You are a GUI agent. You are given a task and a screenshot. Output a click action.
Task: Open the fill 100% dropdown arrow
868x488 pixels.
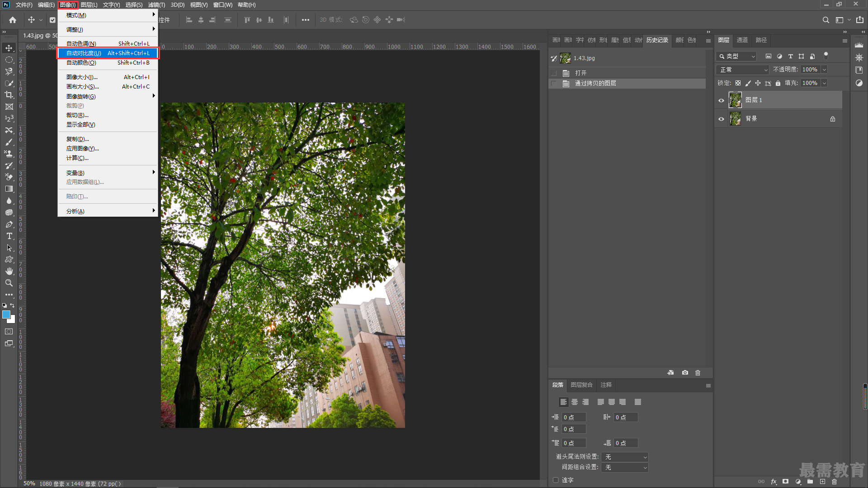824,83
